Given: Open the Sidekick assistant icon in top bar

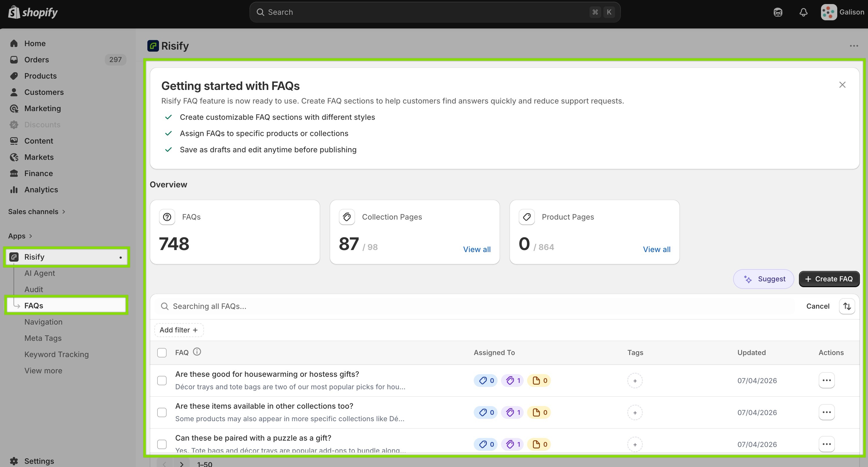Looking at the screenshot, I should pyautogui.click(x=778, y=12).
